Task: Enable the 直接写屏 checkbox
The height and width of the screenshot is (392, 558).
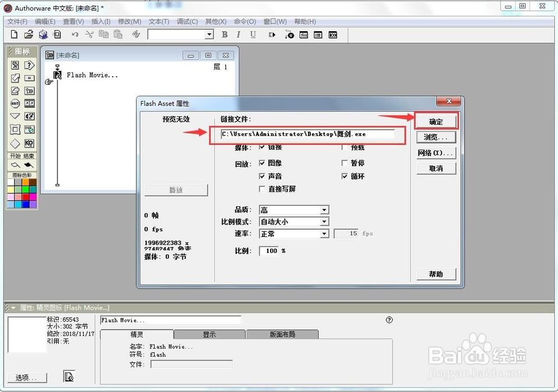Action: [262, 189]
